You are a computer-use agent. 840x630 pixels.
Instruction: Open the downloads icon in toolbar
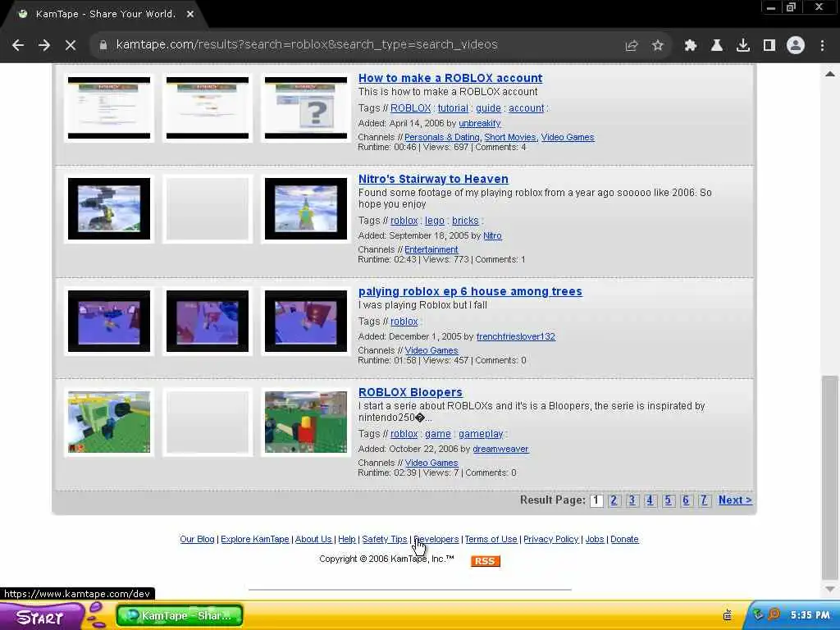click(x=743, y=46)
